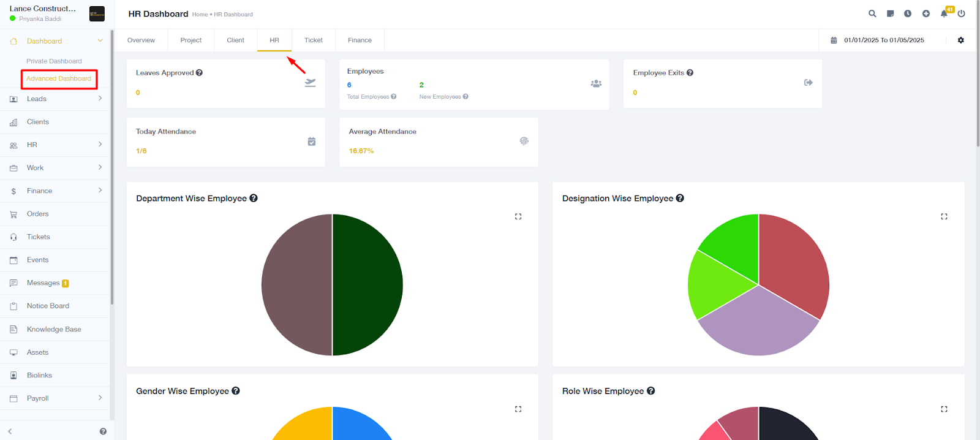Click Today Attendance calendar-check icon

312,142
